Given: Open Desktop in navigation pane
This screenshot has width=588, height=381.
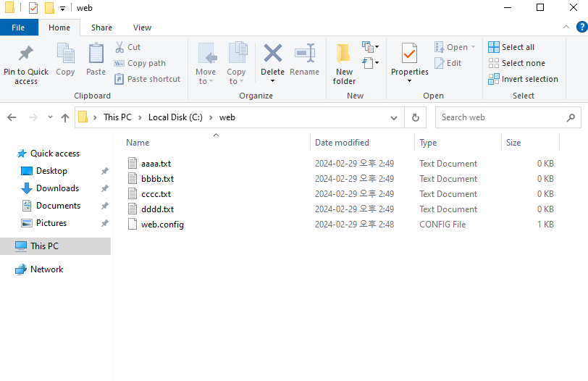Looking at the screenshot, I should point(51,171).
